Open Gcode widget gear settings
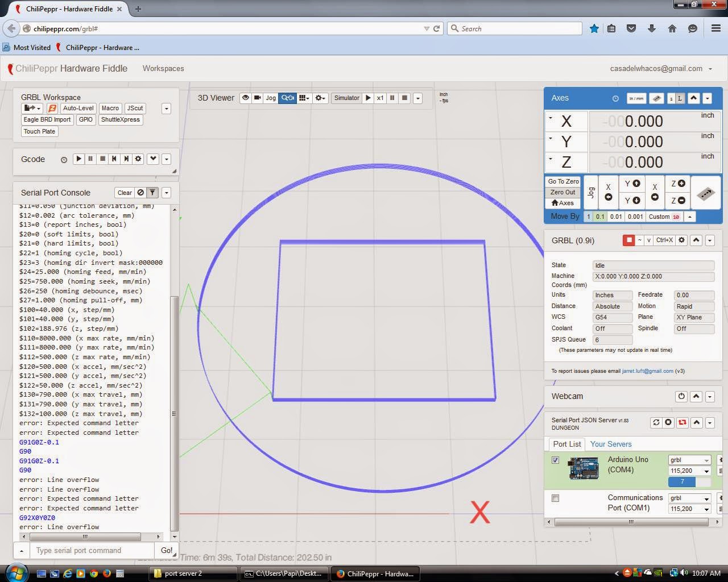 (138, 159)
